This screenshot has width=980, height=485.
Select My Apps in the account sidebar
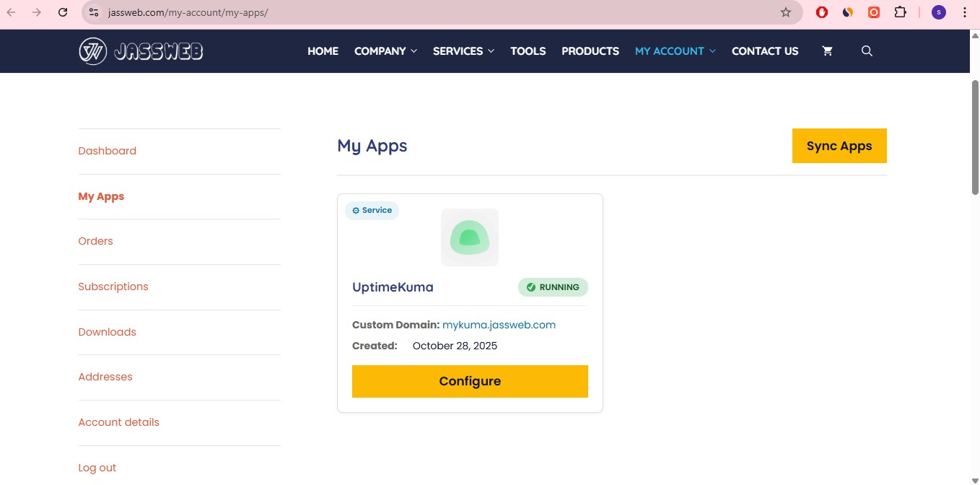101,196
